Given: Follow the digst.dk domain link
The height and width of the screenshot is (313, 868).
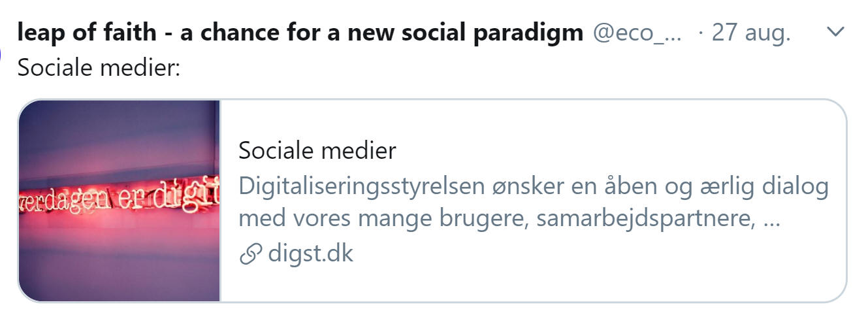Looking at the screenshot, I should click(x=310, y=253).
